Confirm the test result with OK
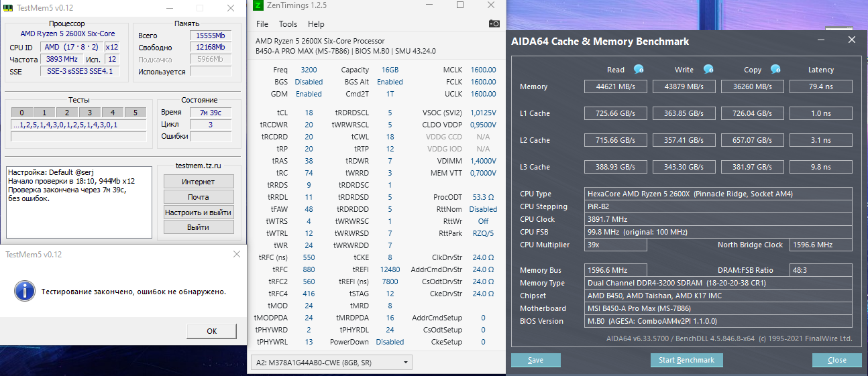Image resolution: width=868 pixels, height=376 pixels. coord(212,330)
